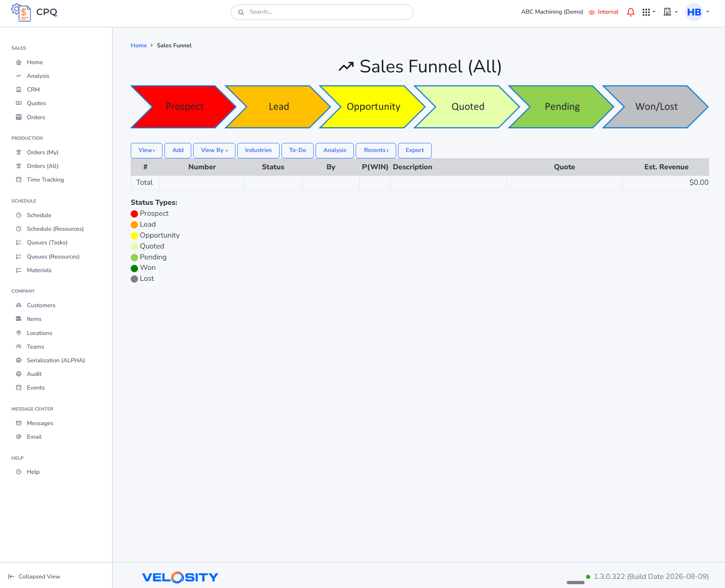Click the Collapsed View arrow icon

(11, 577)
